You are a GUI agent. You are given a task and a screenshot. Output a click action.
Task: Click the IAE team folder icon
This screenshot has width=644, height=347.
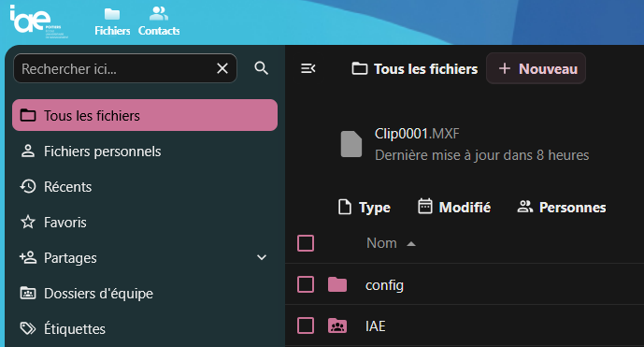337,325
